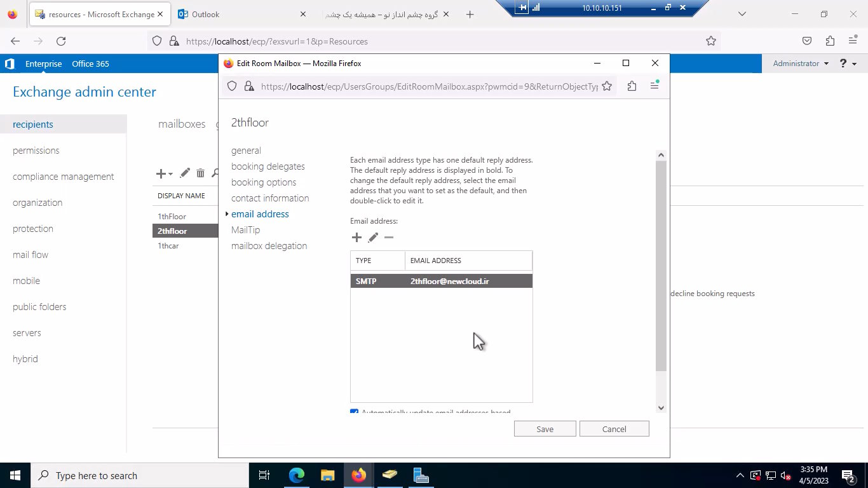Switch to resources - Microsoft Exchange tab
868x488 pixels.
(99, 14)
